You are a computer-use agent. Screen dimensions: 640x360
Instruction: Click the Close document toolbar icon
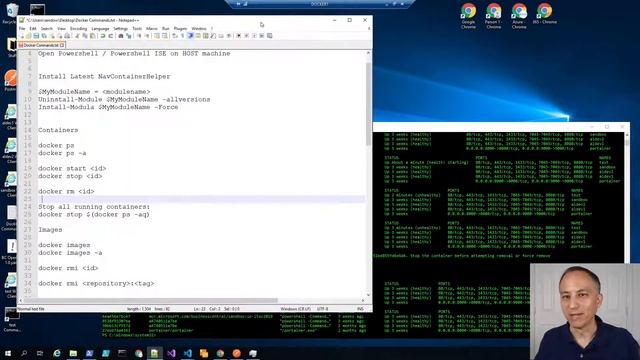52,36
